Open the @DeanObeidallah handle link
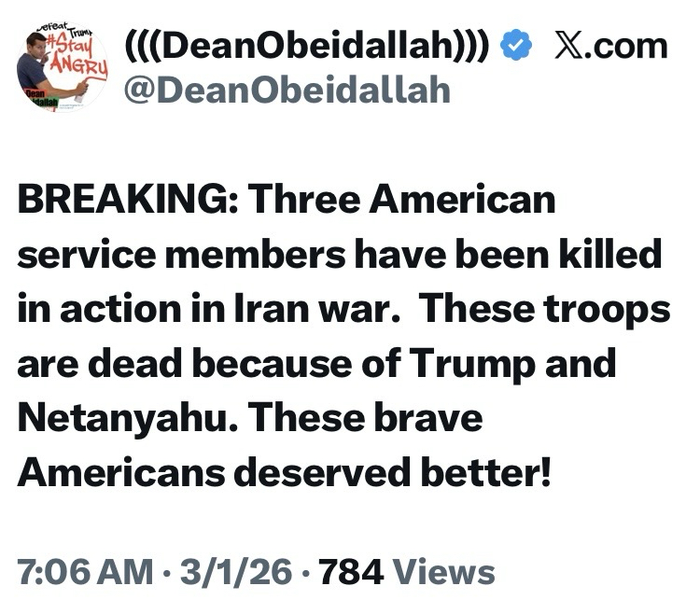Viewport: 700px width, 614px height. [x=287, y=90]
